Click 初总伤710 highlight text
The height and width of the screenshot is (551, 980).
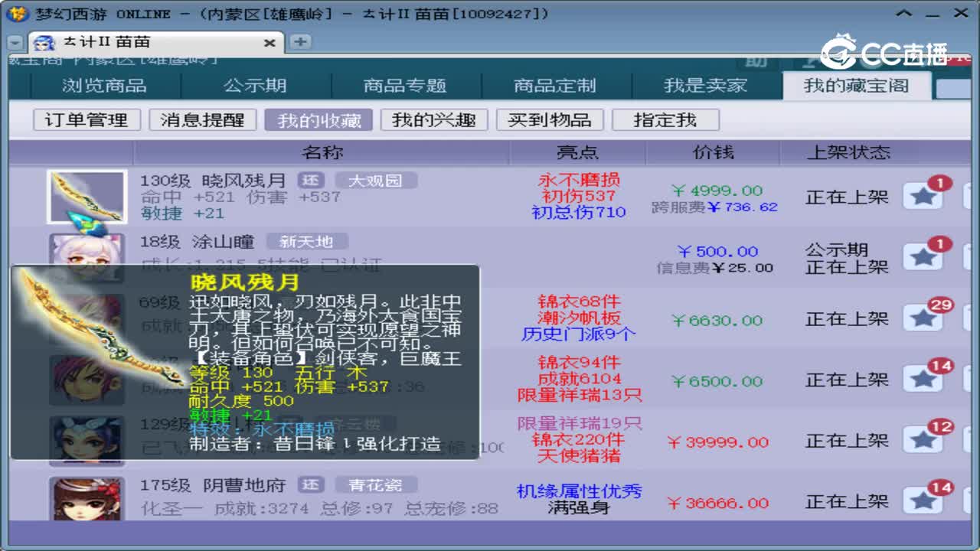pyautogui.click(x=579, y=212)
